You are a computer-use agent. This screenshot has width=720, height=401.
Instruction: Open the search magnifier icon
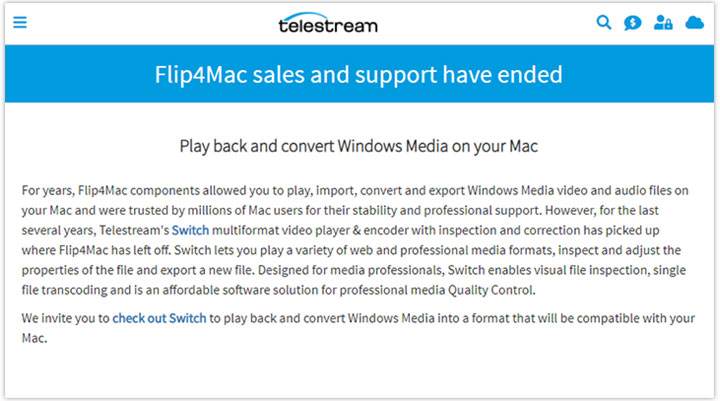603,22
